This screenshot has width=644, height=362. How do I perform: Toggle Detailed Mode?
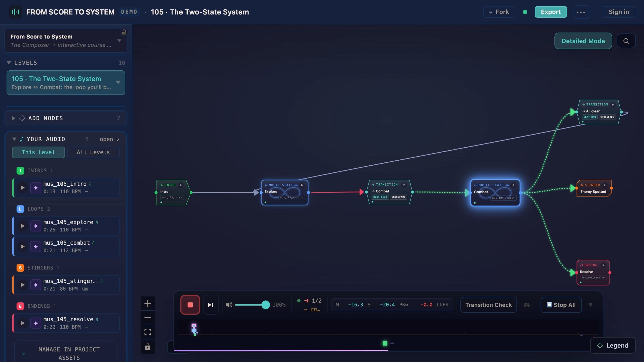click(583, 41)
